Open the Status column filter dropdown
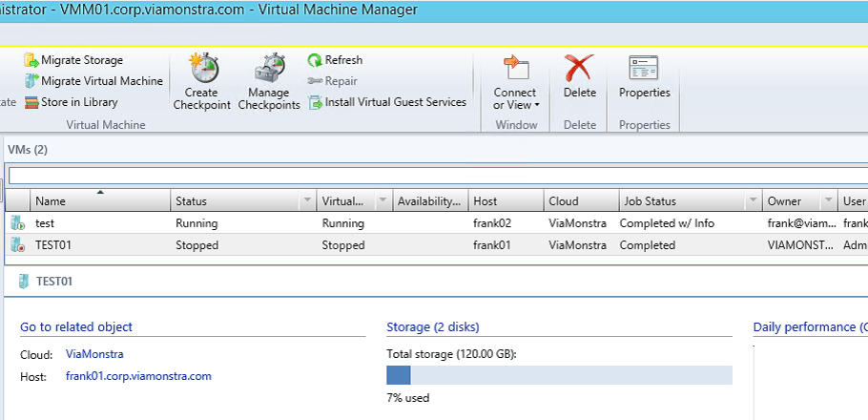 click(x=307, y=201)
